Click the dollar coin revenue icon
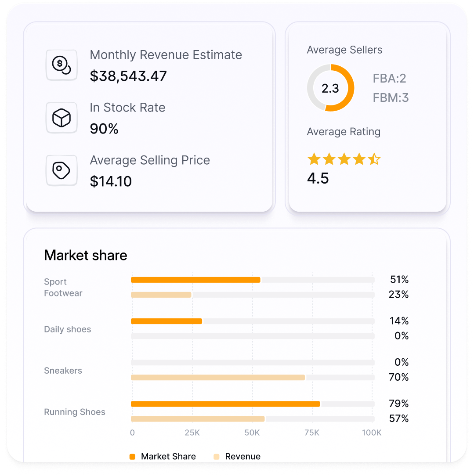Viewport: 474px width, 476px height. (x=62, y=65)
